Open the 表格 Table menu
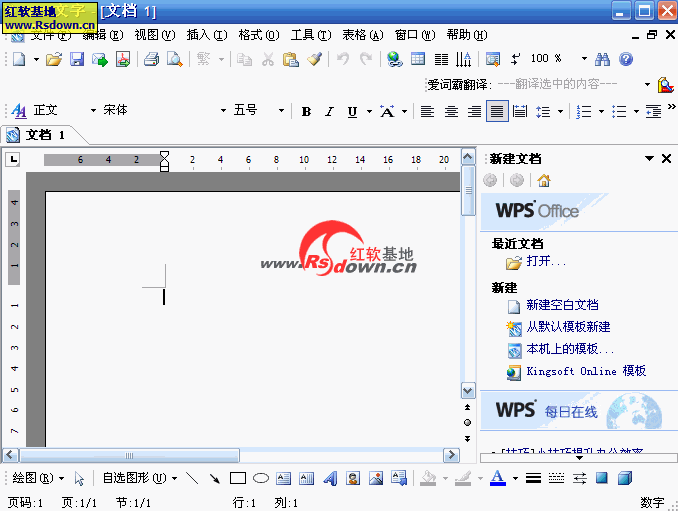 tap(363, 35)
